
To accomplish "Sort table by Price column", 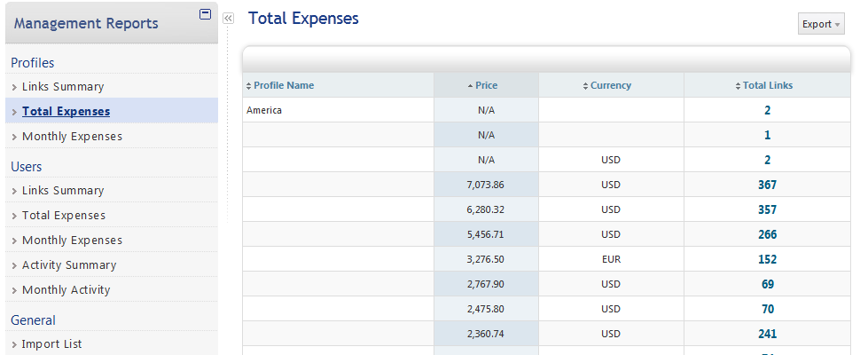I will [486, 85].
